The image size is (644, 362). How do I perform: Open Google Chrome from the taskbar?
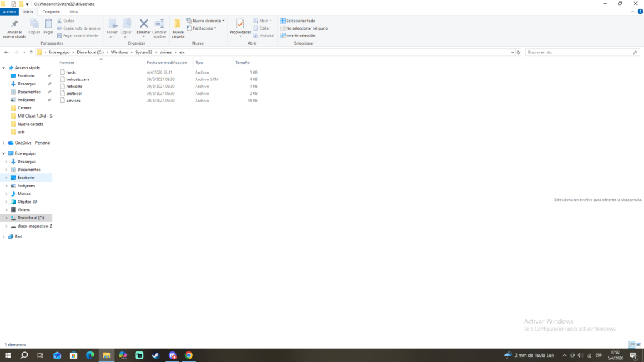(189, 356)
